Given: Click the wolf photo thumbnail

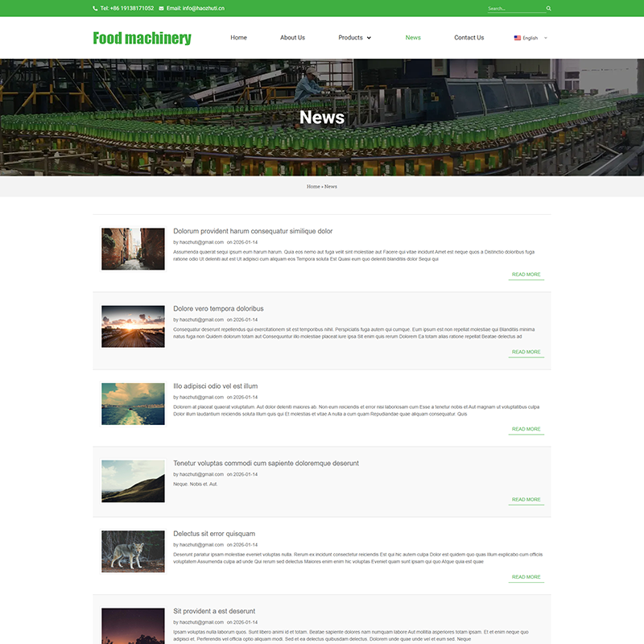Looking at the screenshot, I should tap(133, 551).
